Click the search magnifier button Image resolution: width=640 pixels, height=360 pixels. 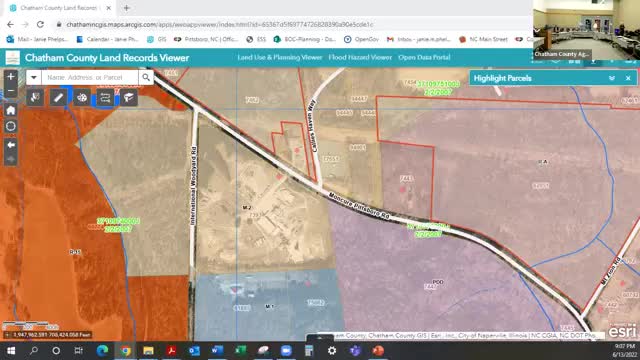pyautogui.click(x=146, y=77)
